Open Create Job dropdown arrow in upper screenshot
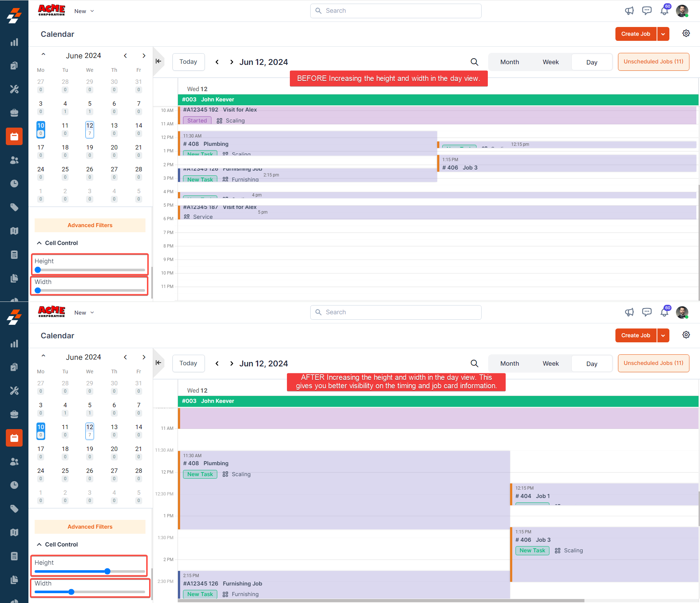 [663, 34]
